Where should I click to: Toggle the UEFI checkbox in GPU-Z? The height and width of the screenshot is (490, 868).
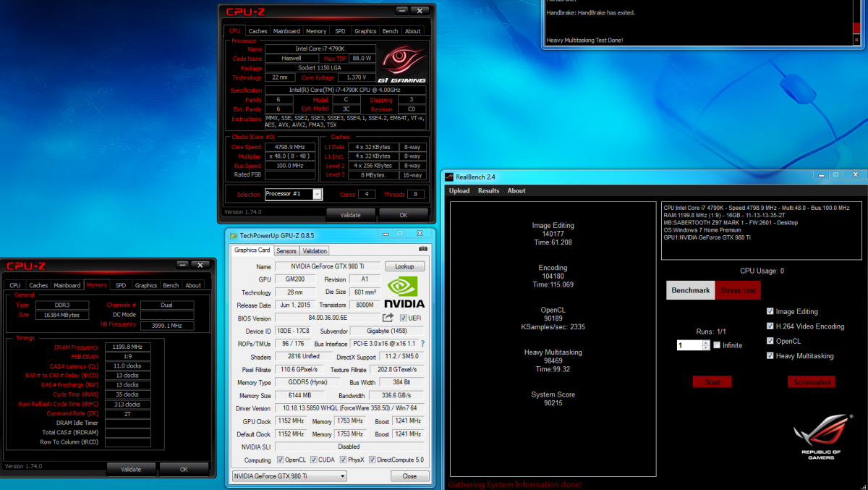click(x=403, y=318)
